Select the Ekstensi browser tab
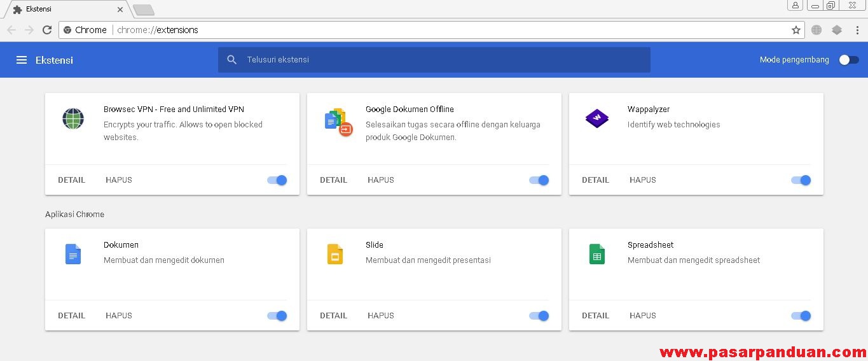 [64, 10]
